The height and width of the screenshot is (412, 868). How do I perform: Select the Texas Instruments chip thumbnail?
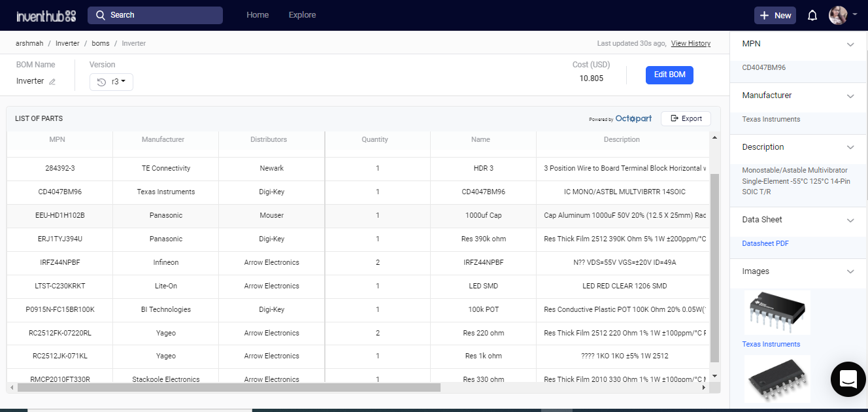(x=777, y=313)
